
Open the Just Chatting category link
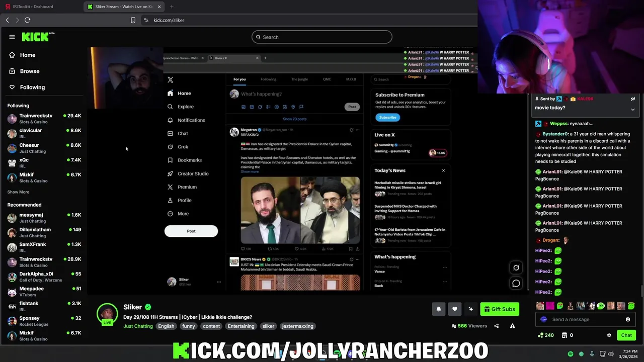(x=138, y=326)
